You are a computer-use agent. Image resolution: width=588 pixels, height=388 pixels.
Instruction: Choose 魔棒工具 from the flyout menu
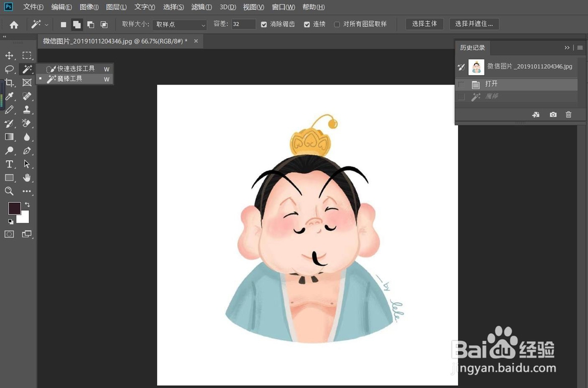(71, 79)
